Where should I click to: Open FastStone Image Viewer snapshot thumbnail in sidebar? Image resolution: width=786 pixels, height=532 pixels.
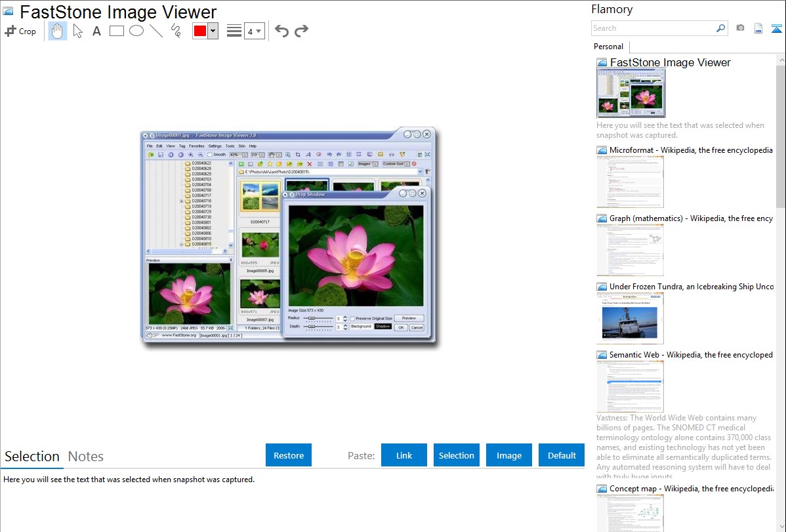point(631,93)
